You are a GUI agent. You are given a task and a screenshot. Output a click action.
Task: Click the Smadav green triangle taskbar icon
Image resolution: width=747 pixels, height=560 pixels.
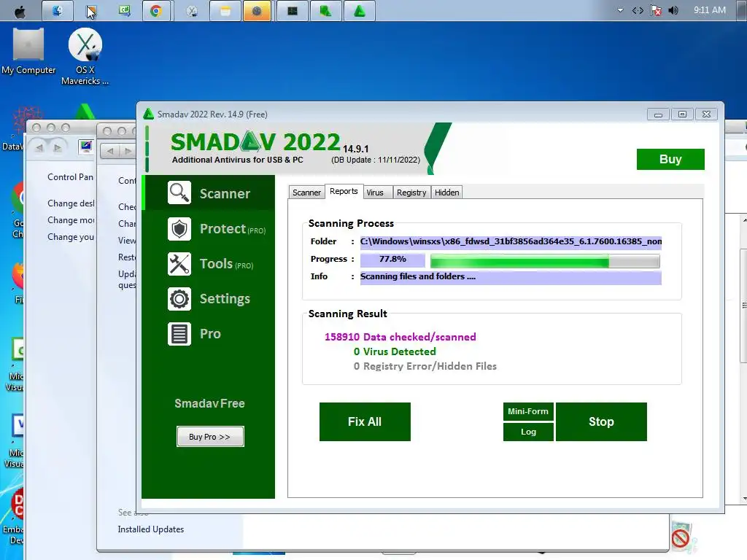[x=359, y=11]
